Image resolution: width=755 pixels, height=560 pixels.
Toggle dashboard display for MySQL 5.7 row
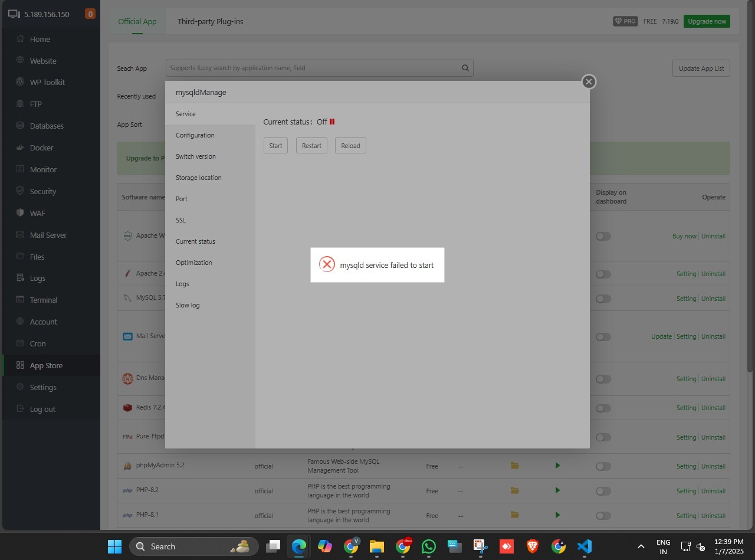[603, 299]
